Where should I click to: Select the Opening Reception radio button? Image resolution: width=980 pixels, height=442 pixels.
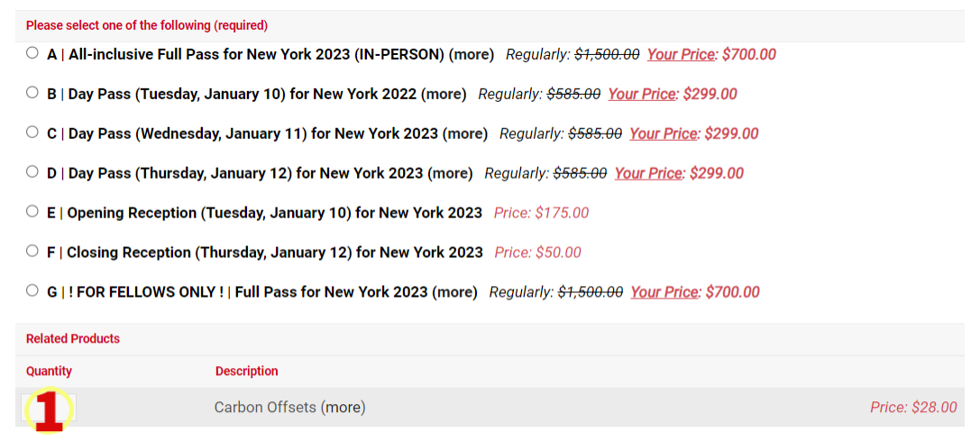(x=32, y=211)
